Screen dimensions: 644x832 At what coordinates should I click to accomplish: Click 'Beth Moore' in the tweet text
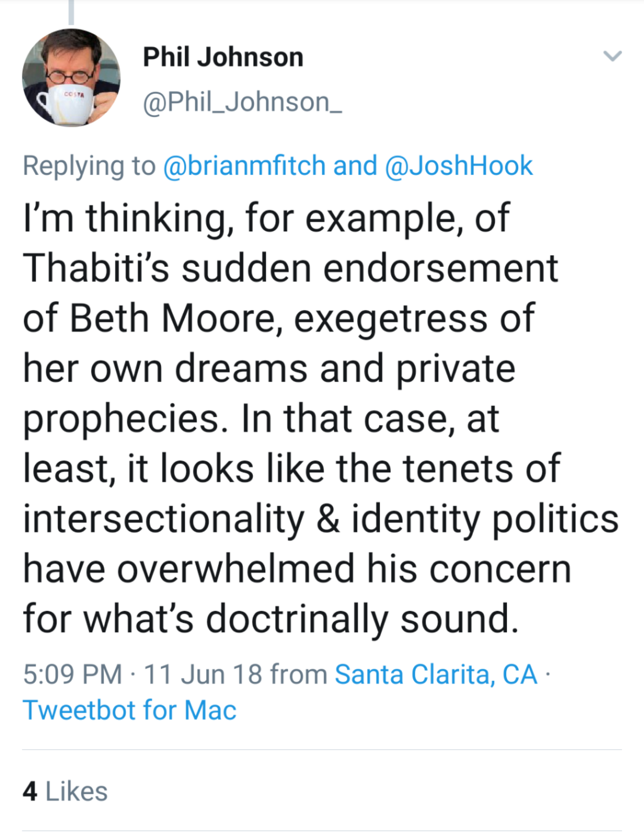pyautogui.click(x=173, y=318)
